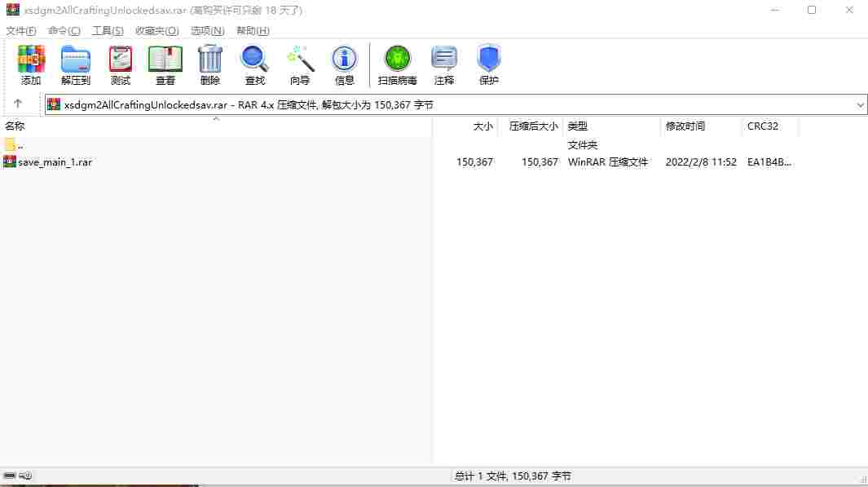Click the 2022/2/8 11:52 modified time cell
The width and height of the screenshot is (868, 487).
(701, 162)
